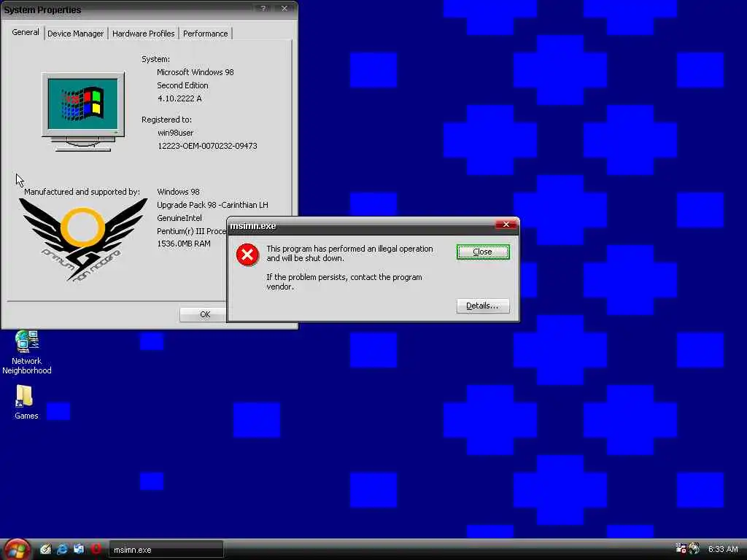Image resolution: width=747 pixels, height=560 pixels.
Task: Click the 'GenuineIntel' text
Action: pyautogui.click(x=179, y=218)
